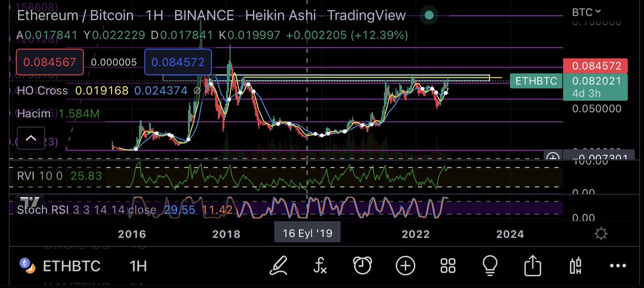Open the ideas lightbulb icon
This screenshot has height=288, width=644.
489,265
